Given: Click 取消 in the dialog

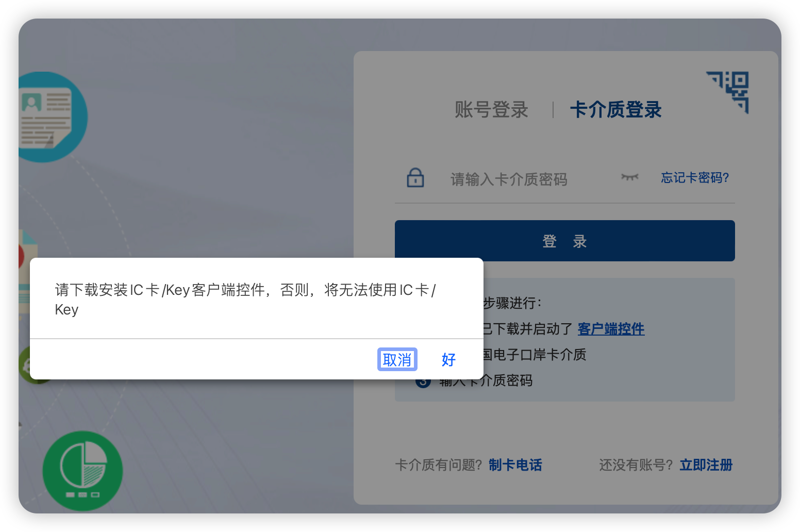Looking at the screenshot, I should (x=397, y=359).
